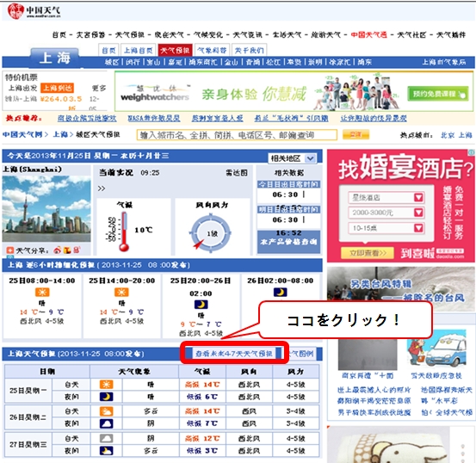Open the 水产品价格查询 button
Viewport: 476px width, 463px height.
[288, 242]
